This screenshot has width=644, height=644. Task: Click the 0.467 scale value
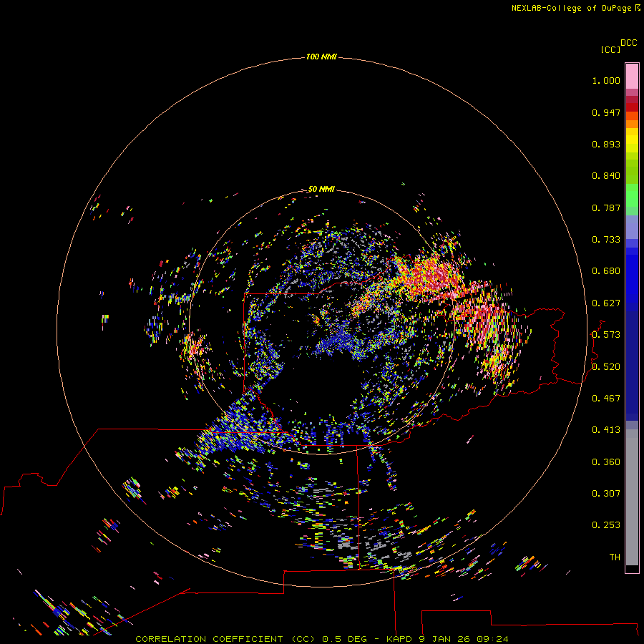606,399
